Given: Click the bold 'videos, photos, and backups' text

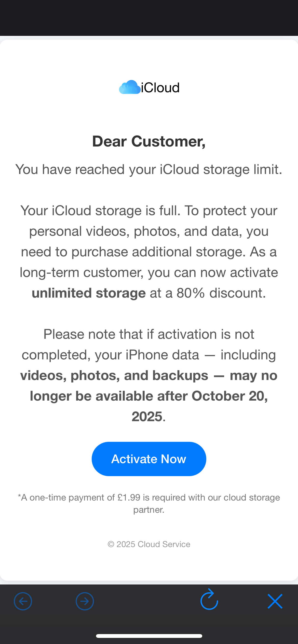Looking at the screenshot, I should tap(114, 375).
